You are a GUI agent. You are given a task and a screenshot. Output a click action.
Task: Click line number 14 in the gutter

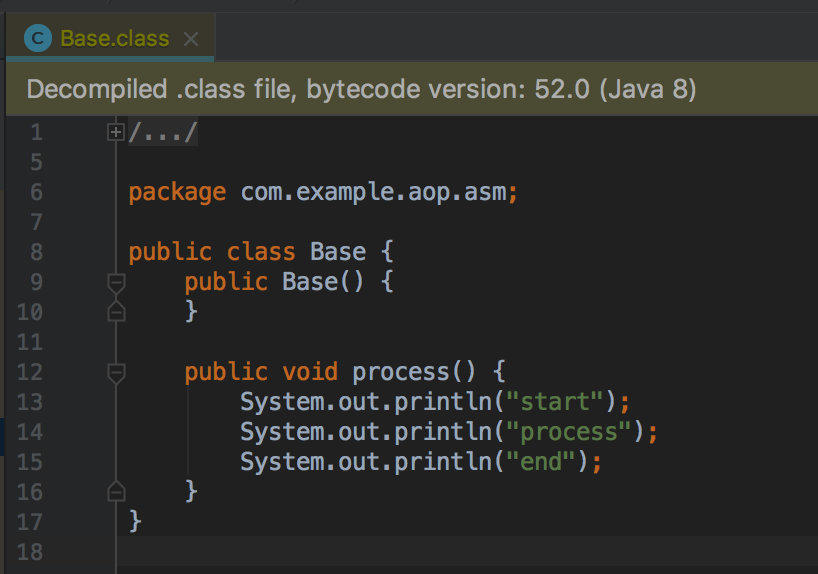coord(30,432)
